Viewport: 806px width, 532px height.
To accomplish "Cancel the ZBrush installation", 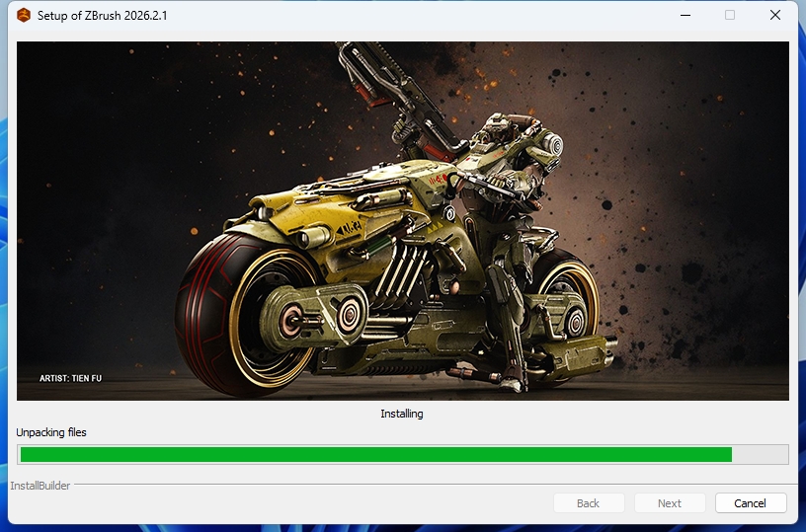I will point(751,503).
